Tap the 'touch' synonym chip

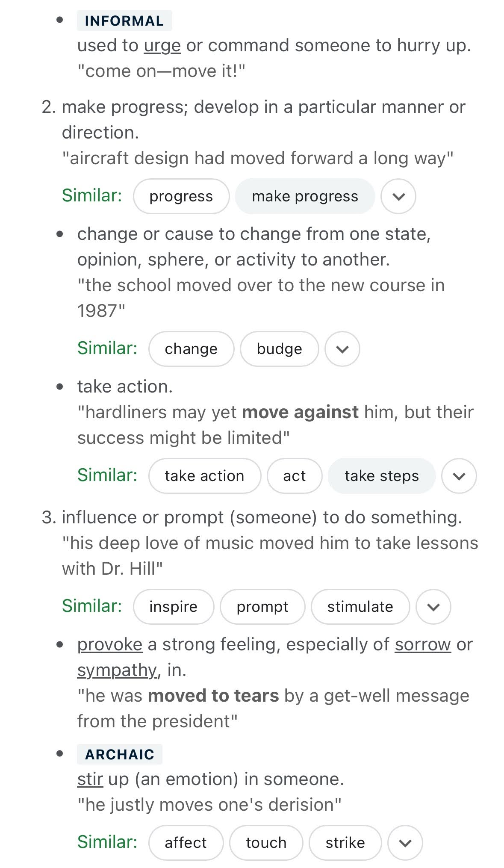(x=266, y=843)
